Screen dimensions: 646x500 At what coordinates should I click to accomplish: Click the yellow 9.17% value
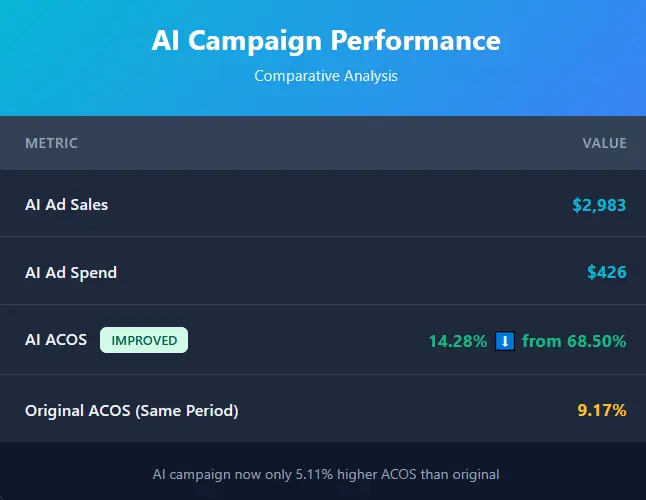point(602,410)
